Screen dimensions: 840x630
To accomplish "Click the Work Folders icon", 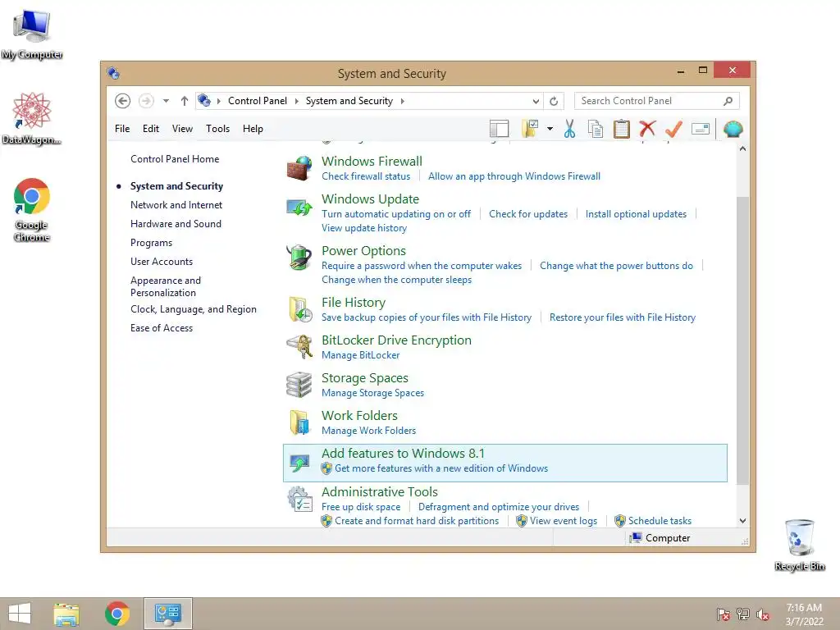I will pos(299,422).
